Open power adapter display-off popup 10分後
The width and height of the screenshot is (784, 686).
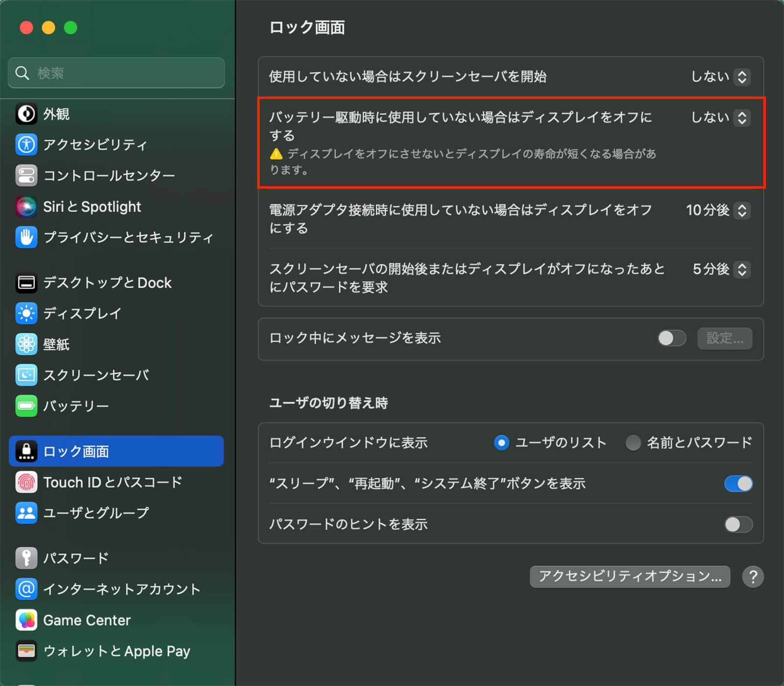click(718, 211)
